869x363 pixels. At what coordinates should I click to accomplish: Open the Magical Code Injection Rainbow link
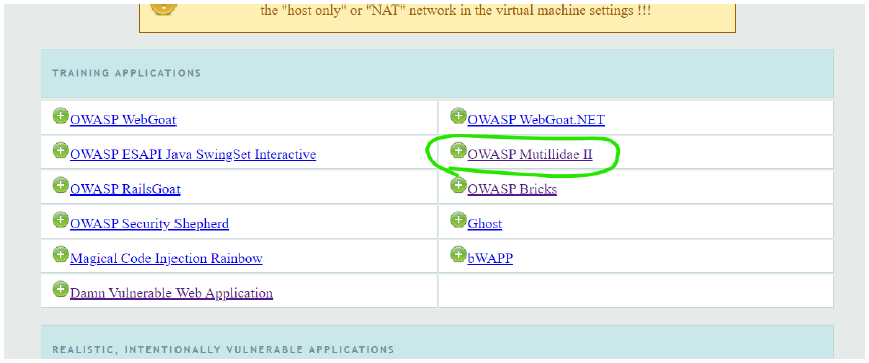(166, 258)
